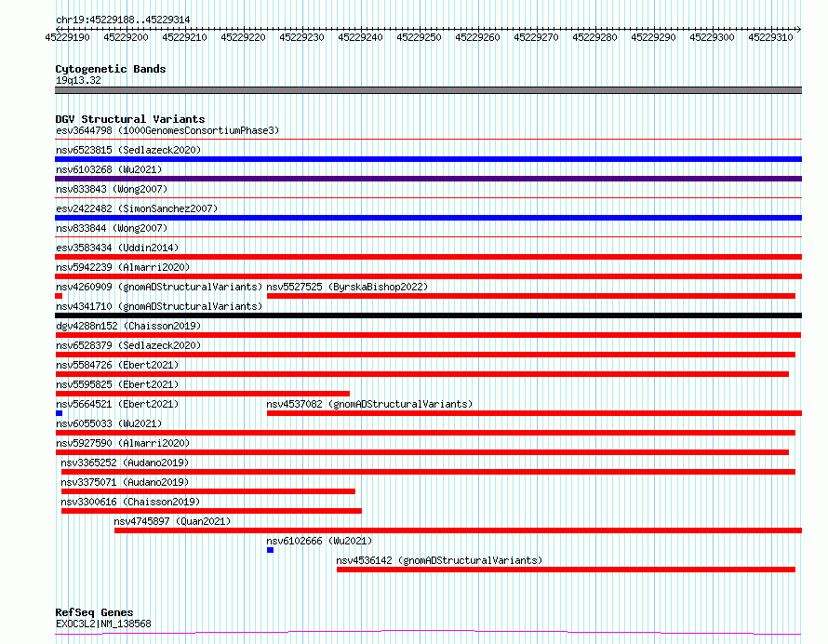Click the red nsv5927590 variant bar
This screenshot has height=644, width=828.
click(x=422, y=452)
